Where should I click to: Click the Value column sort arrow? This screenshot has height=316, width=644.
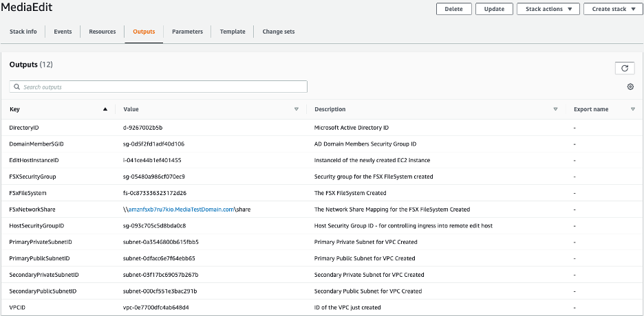pos(297,109)
